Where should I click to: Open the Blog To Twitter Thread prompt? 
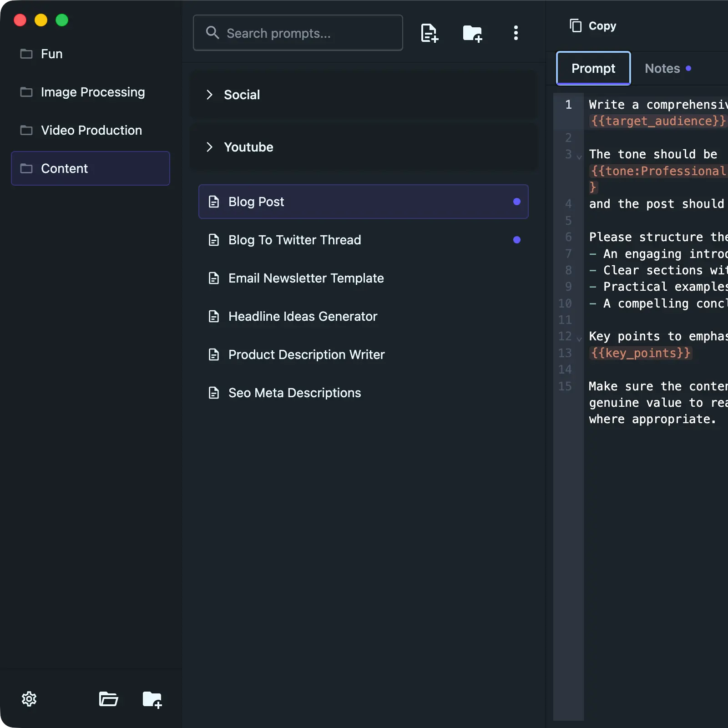tap(294, 240)
